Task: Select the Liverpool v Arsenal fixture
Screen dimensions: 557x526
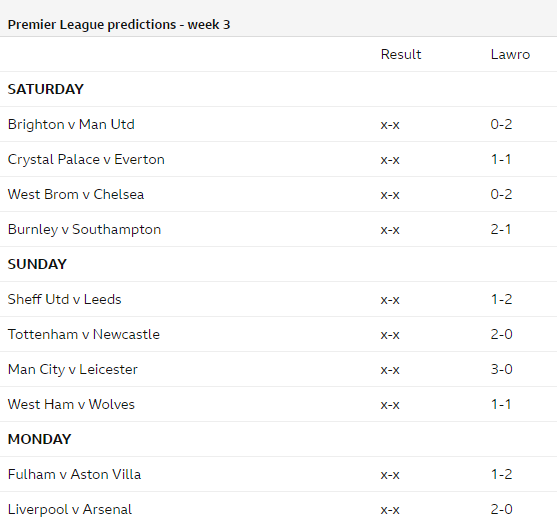Action: pyautogui.click(x=70, y=509)
